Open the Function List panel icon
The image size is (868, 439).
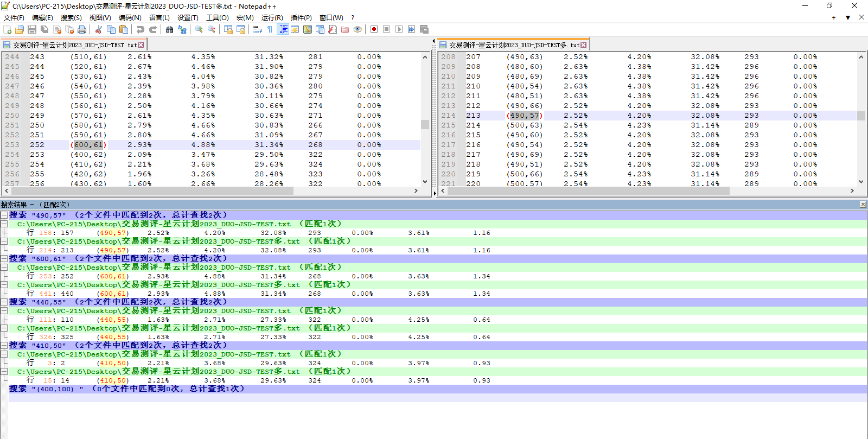[x=333, y=29]
